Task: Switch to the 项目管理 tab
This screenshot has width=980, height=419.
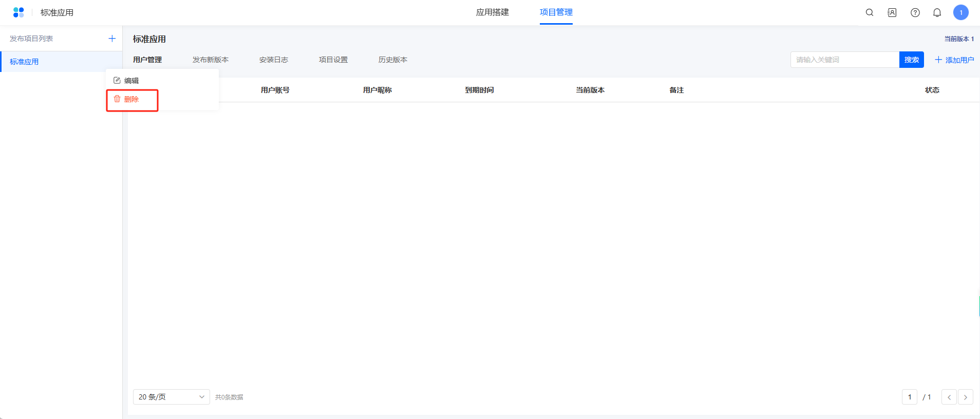Action: pyautogui.click(x=556, y=12)
